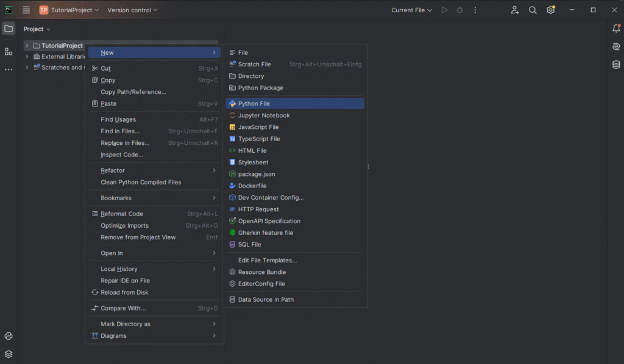Open the Version control dropdown

[x=132, y=10]
